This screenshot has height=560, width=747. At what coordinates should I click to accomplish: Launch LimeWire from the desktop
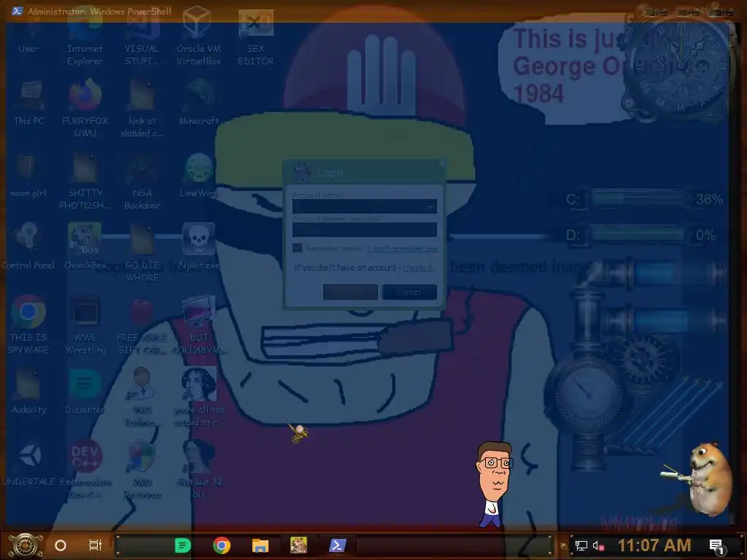199,175
